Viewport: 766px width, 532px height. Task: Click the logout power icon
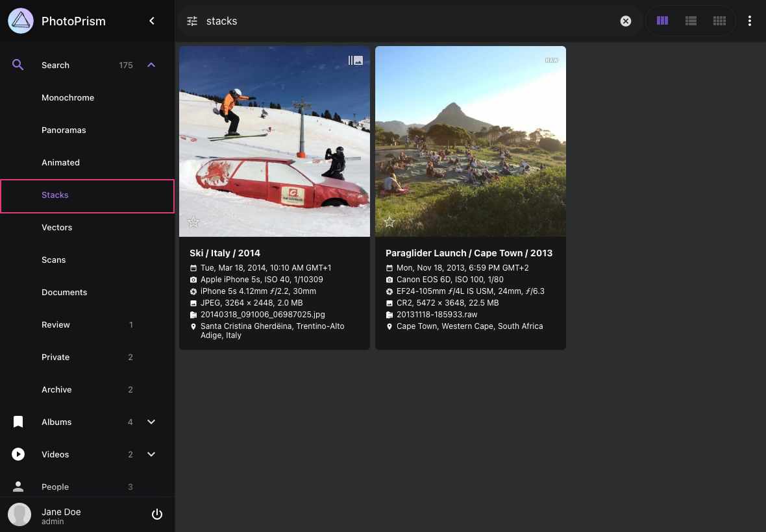(x=157, y=514)
